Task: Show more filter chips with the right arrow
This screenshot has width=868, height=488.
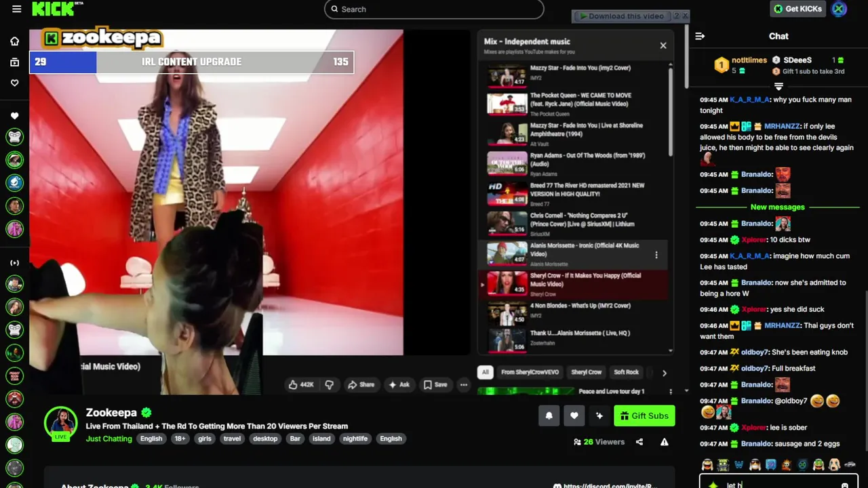Action: [x=664, y=373]
